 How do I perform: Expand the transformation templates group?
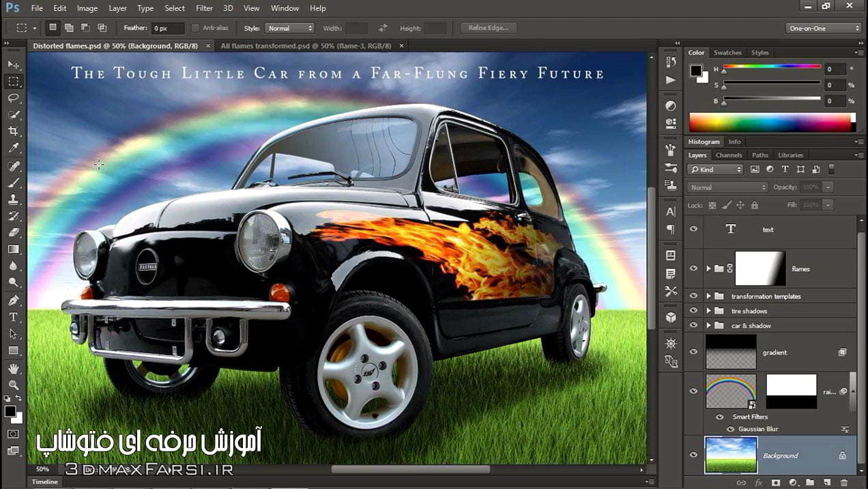[x=708, y=296]
